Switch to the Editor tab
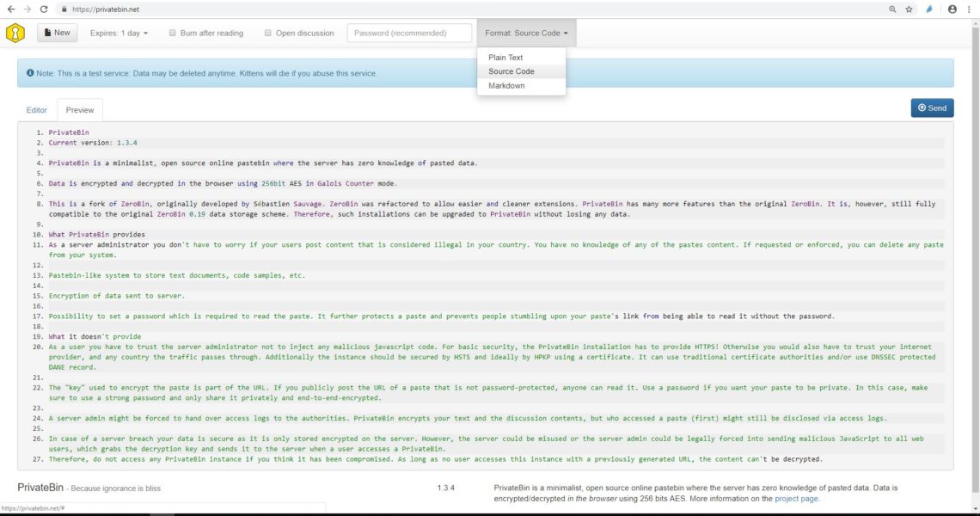 pos(37,110)
